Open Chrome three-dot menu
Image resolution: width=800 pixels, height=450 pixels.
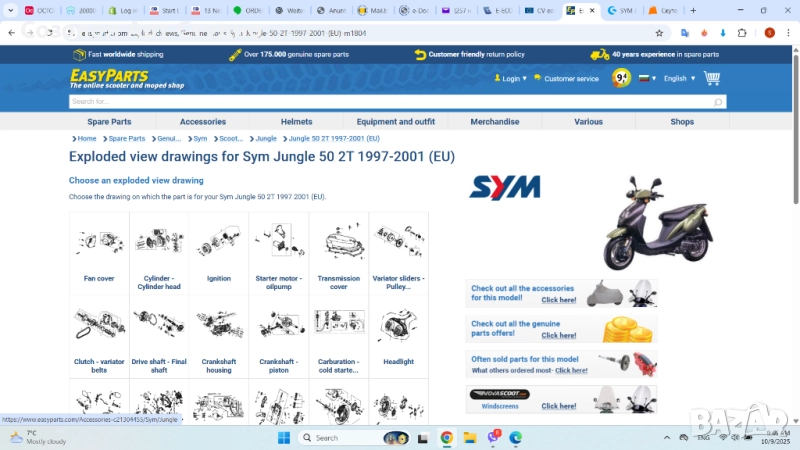[788, 33]
